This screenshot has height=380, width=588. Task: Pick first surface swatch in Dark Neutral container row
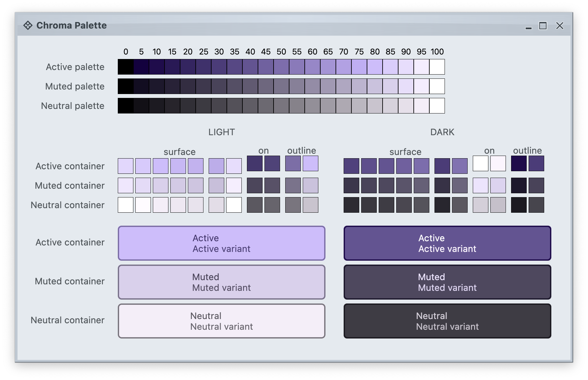(351, 205)
